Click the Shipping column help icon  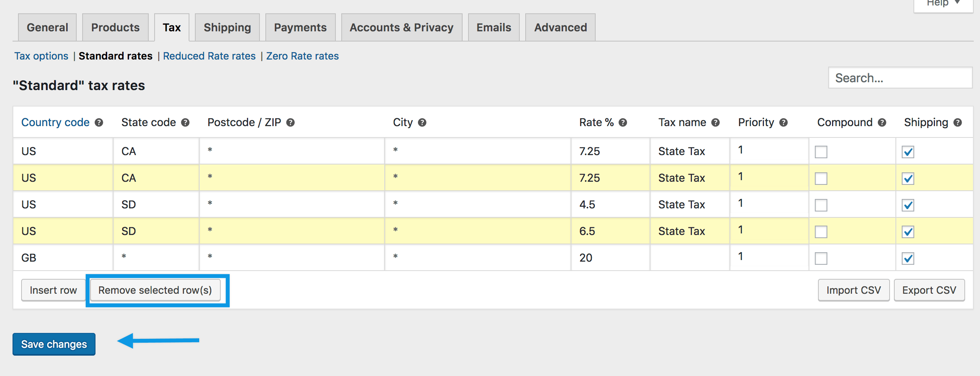[x=957, y=123]
